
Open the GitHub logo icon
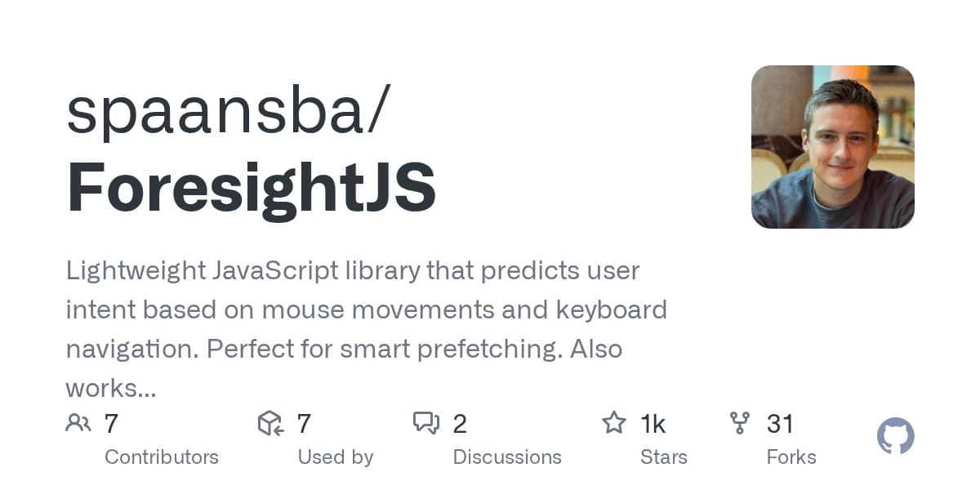[895, 437]
